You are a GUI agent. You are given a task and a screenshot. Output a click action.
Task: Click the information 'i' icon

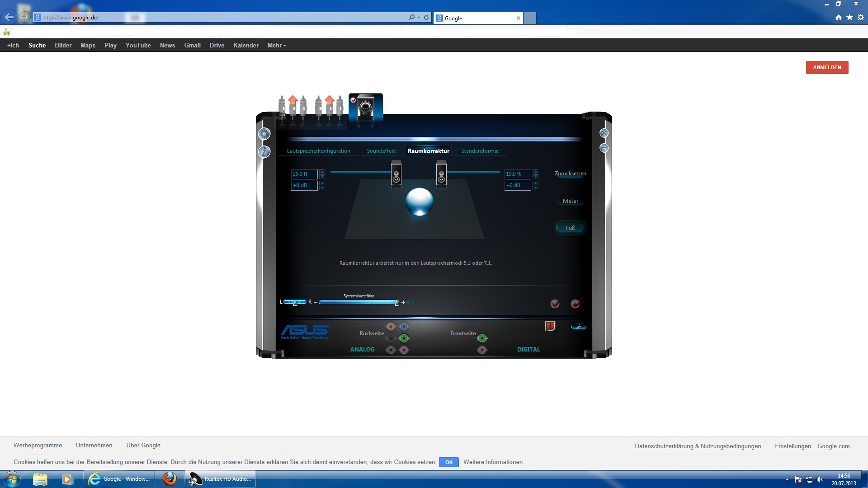(264, 152)
